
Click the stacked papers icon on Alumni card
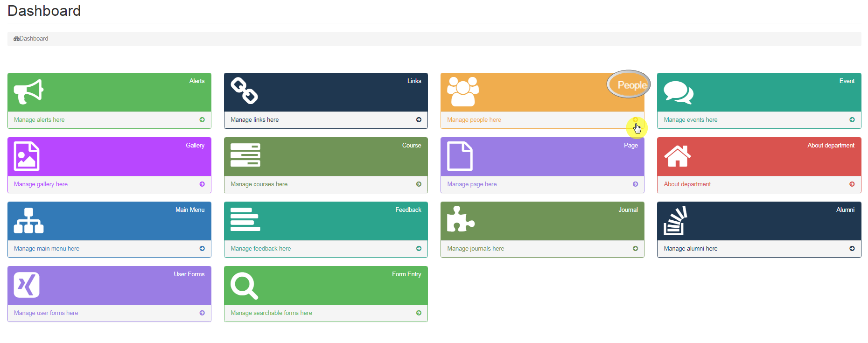coord(675,220)
